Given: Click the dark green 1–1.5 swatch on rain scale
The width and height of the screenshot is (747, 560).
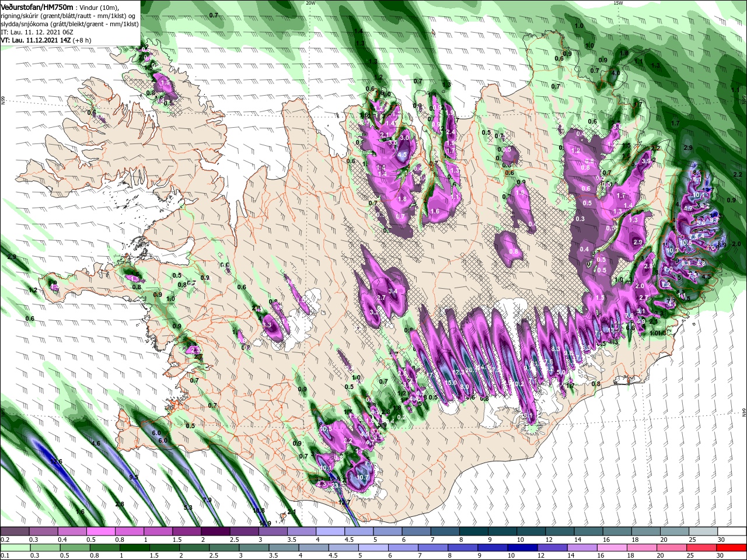Looking at the screenshot, I should click(134, 547).
